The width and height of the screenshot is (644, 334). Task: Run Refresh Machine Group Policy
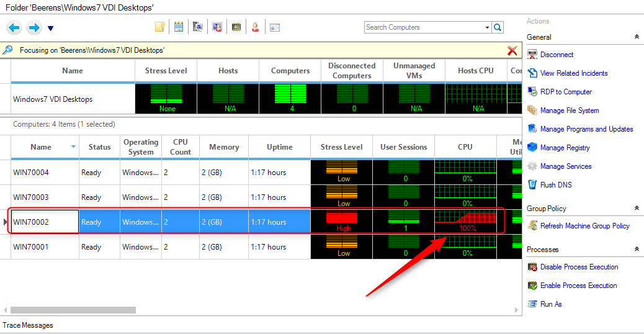(x=585, y=226)
